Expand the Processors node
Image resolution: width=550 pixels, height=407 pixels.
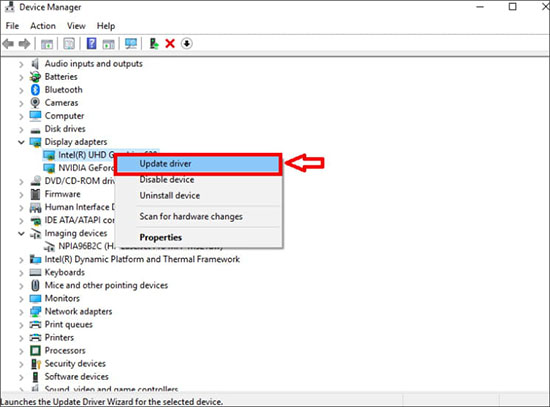(x=21, y=351)
